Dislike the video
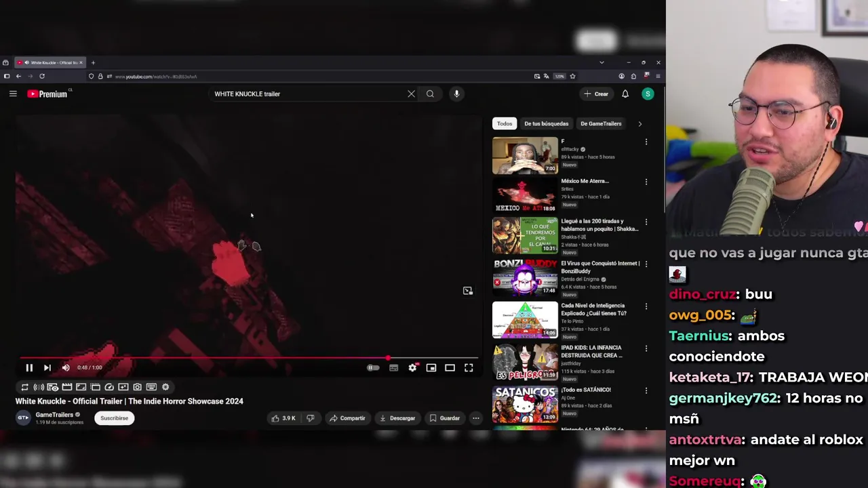 (310, 418)
